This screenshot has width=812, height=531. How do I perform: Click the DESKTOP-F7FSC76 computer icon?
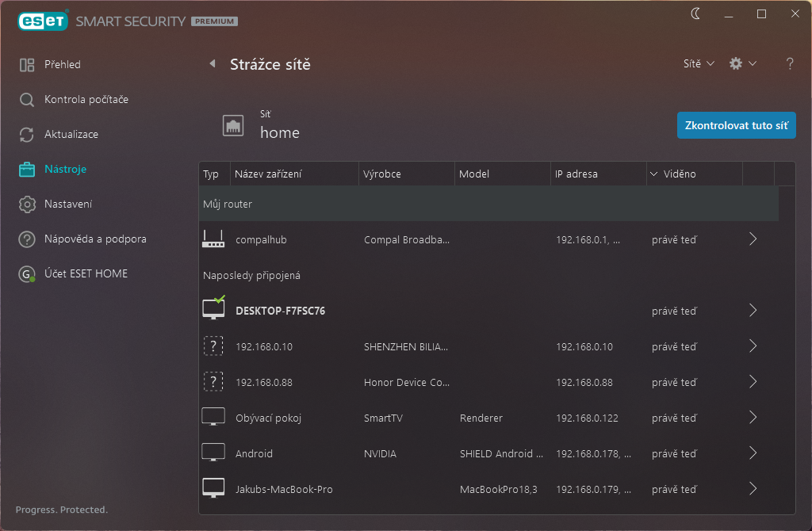pos(213,310)
